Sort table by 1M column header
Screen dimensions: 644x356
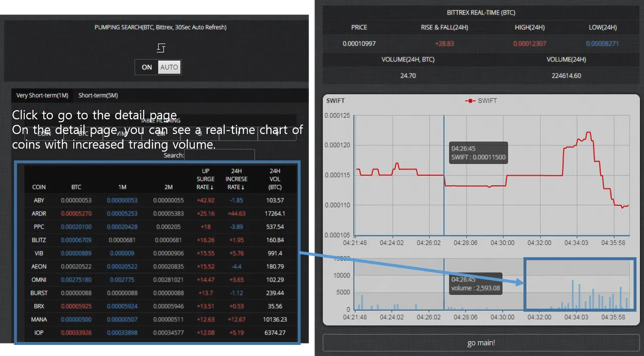pyautogui.click(x=122, y=187)
